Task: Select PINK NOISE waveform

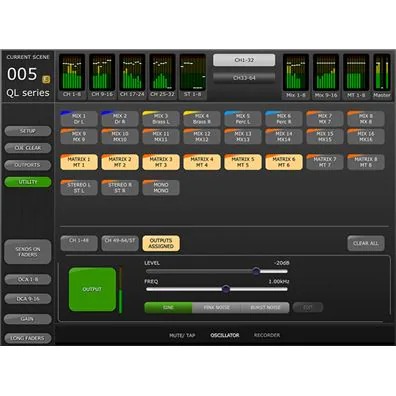Action: pyautogui.click(x=217, y=307)
